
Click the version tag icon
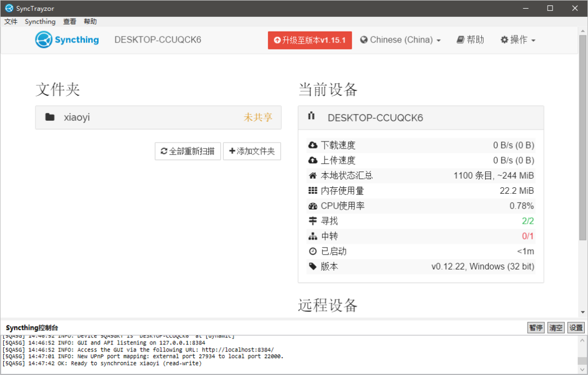click(x=313, y=267)
